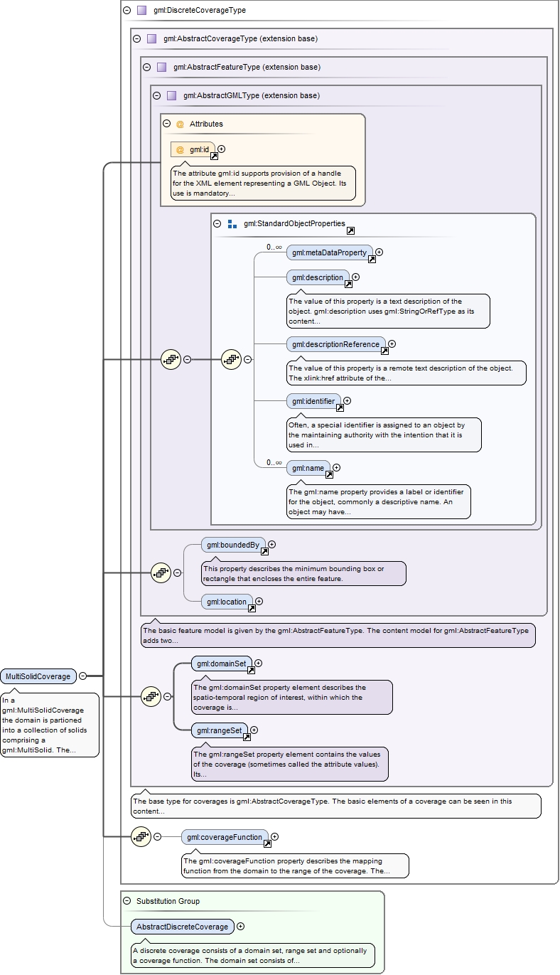Image resolution: width=560 pixels, height=975 pixels.
Task: Click the MultiSolidCoverage description note
Action: 49,725
